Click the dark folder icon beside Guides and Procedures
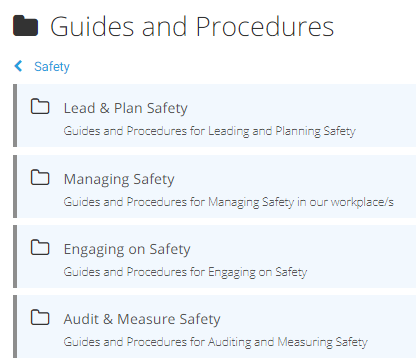The height and width of the screenshot is (364, 416). pyautogui.click(x=25, y=26)
